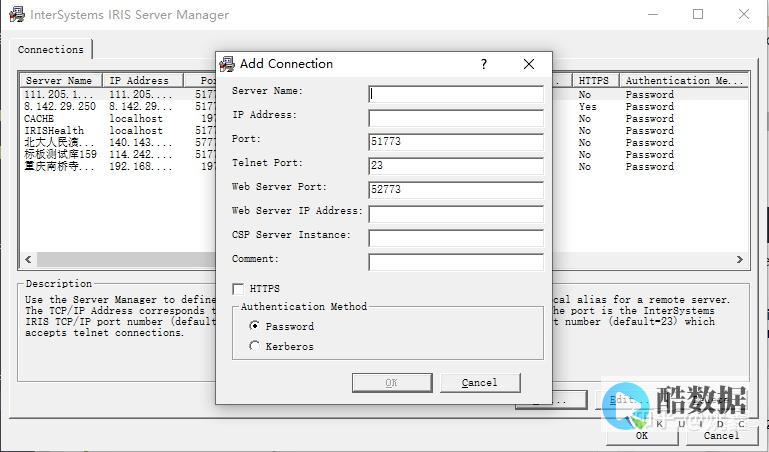
Task: Click the Web Server IP Address field
Action: pos(456,214)
